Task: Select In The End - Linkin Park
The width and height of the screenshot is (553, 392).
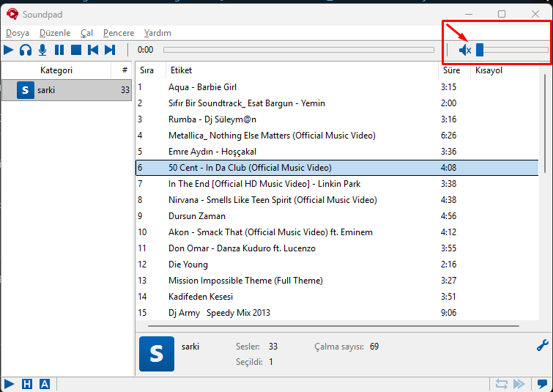Action: pyautogui.click(x=337, y=184)
